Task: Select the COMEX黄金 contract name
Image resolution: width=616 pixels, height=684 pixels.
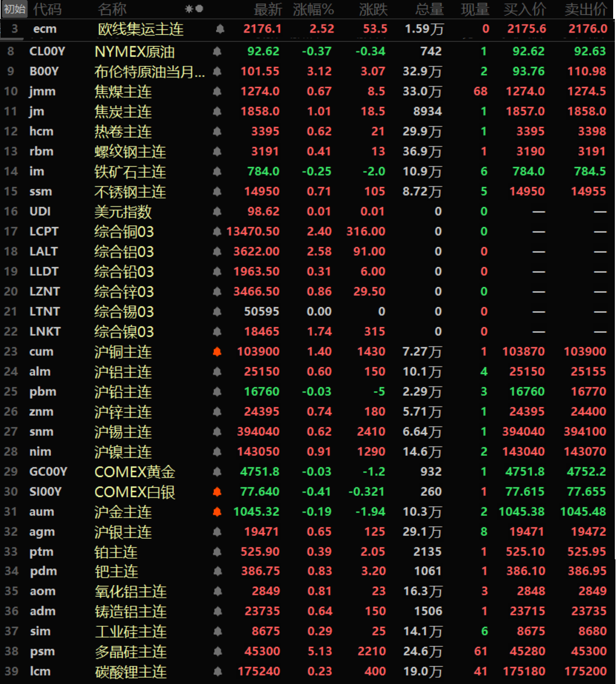Action: pos(134,472)
